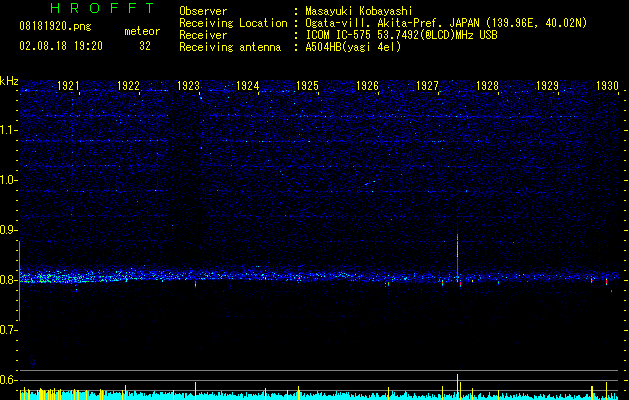Select the filename 08181920.png
The image size is (629, 400).
pos(55,26)
